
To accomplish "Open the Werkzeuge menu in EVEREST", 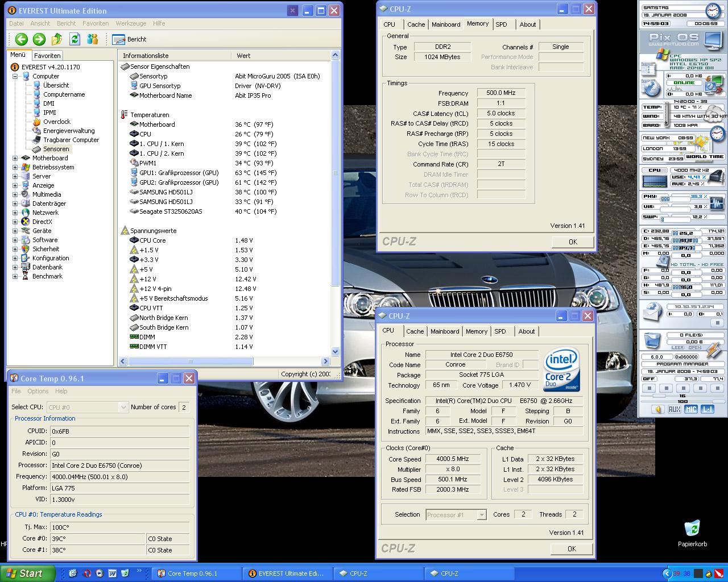I will click(131, 23).
